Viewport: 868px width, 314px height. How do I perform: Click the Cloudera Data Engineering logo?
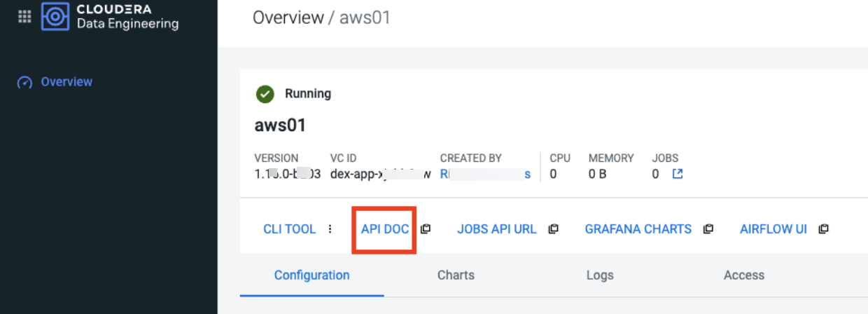click(x=55, y=17)
